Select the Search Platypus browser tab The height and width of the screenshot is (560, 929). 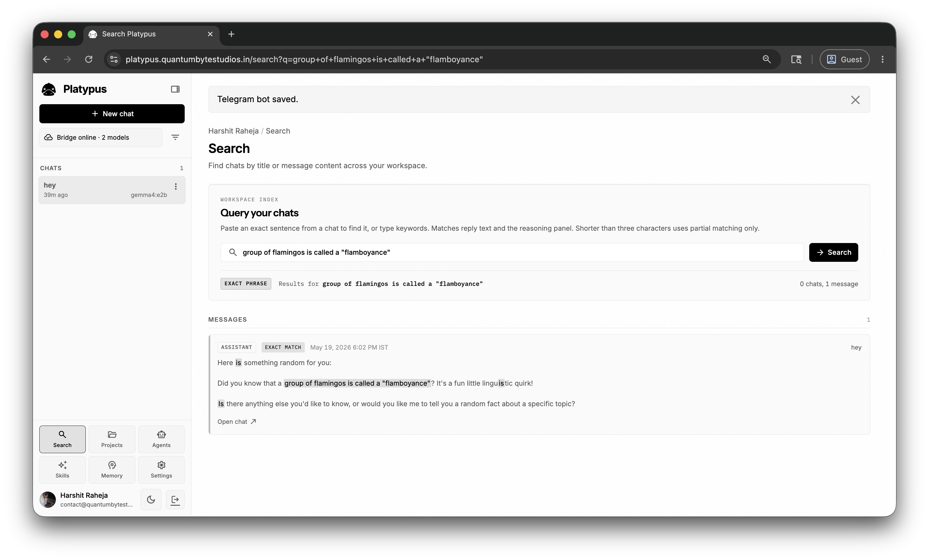tap(151, 34)
